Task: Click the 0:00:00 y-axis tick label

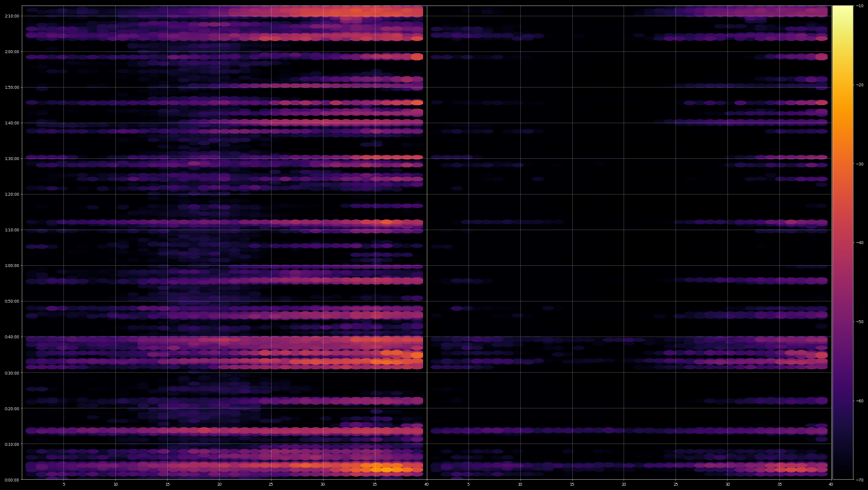Action: pos(12,480)
